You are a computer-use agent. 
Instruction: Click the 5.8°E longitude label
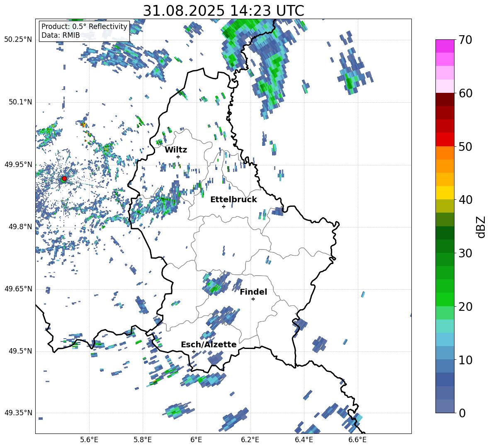[143, 440]
